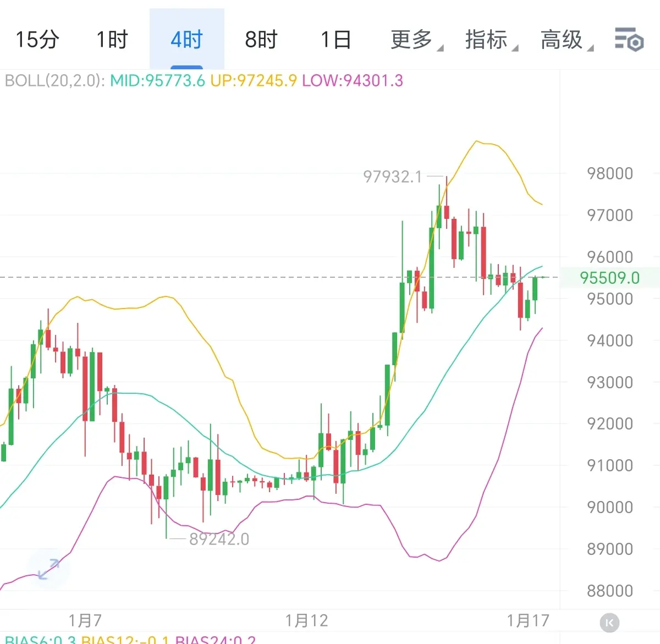
Task: Switch to the 1时 timeframe
Action: (112, 40)
